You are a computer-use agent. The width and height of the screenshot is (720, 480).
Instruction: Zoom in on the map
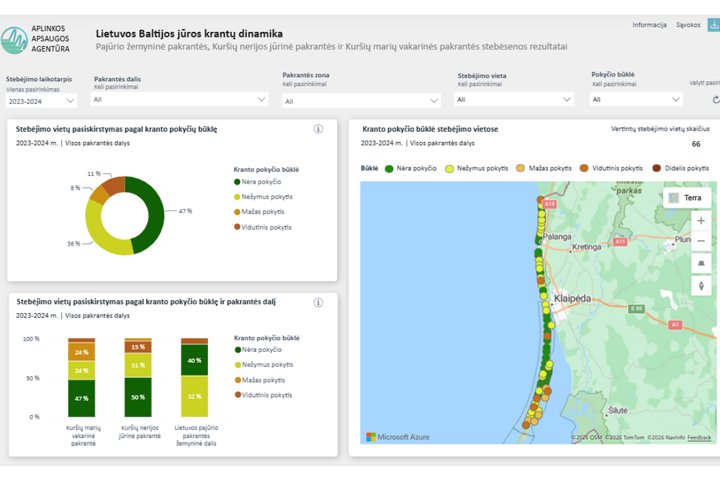coord(701,220)
